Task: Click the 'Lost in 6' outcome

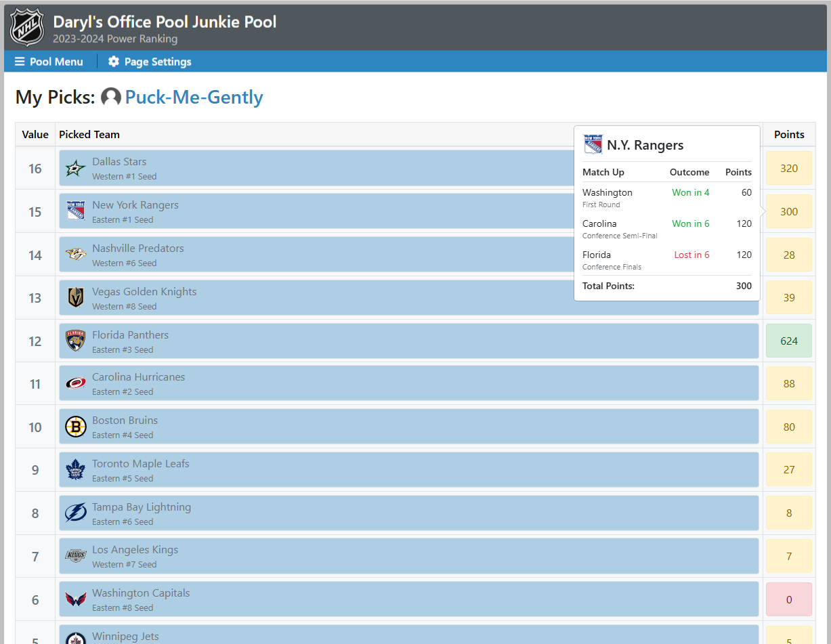Action: (x=691, y=255)
